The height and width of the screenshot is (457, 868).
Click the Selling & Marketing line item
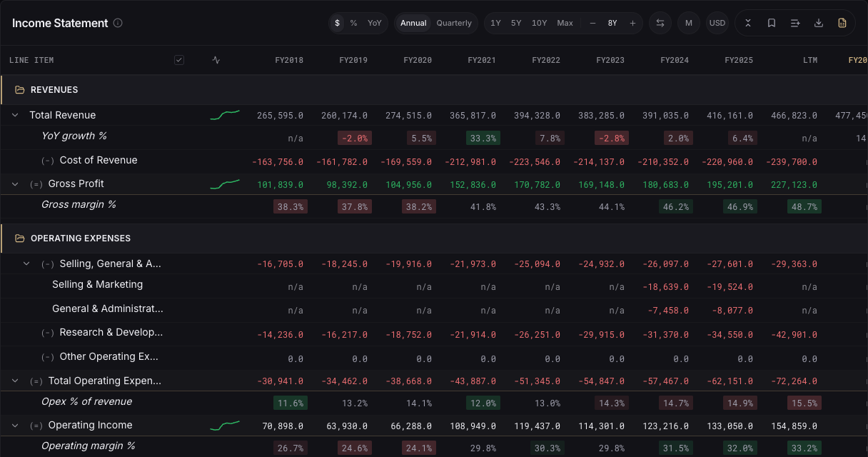98,284
